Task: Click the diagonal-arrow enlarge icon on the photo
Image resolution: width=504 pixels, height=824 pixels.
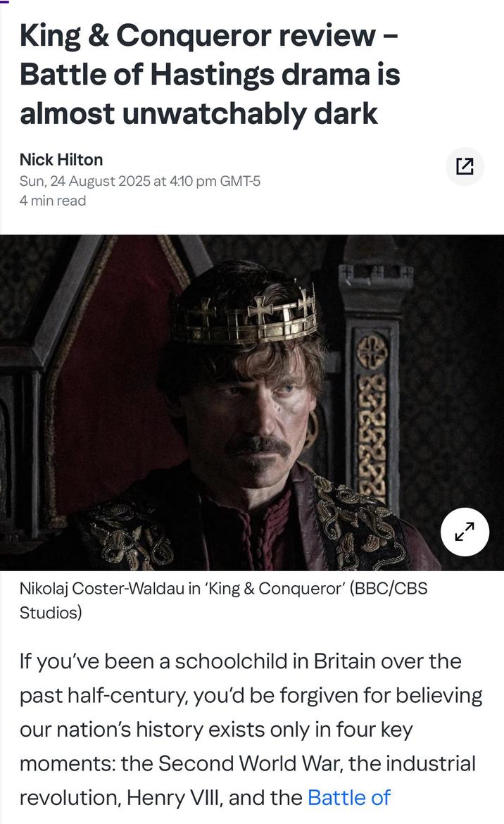Action: 463,532
